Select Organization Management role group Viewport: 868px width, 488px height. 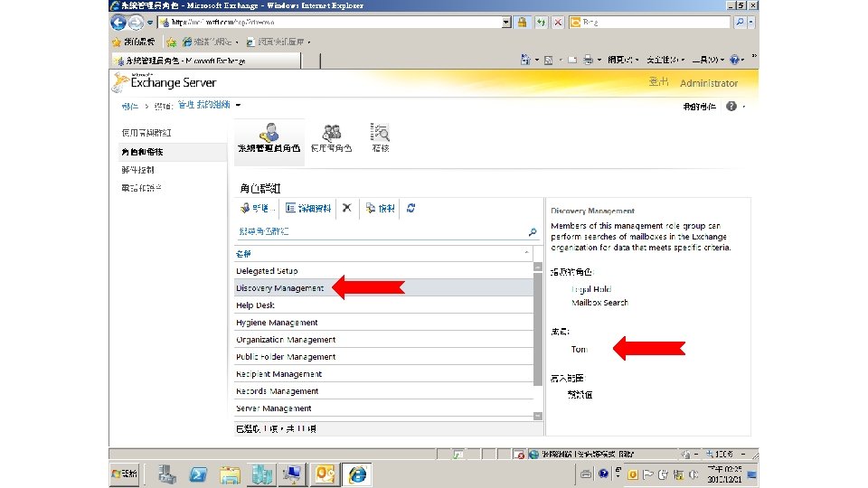point(383,339)
